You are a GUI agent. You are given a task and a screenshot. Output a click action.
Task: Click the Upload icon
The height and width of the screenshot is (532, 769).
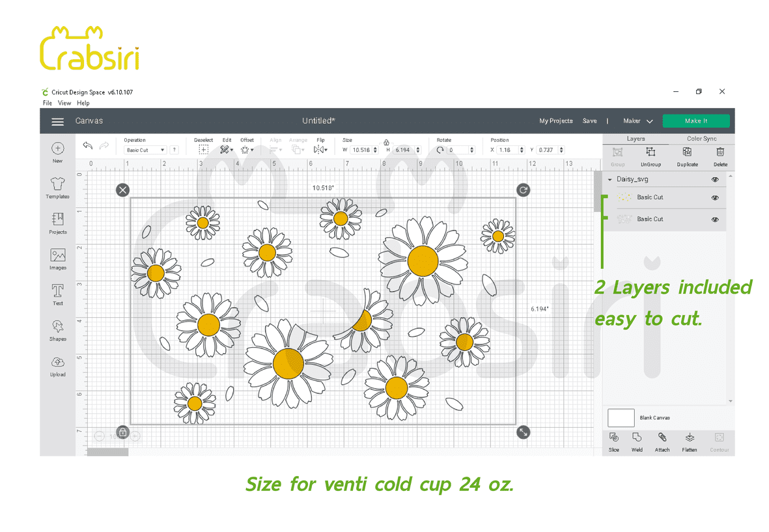click(57, 365)
